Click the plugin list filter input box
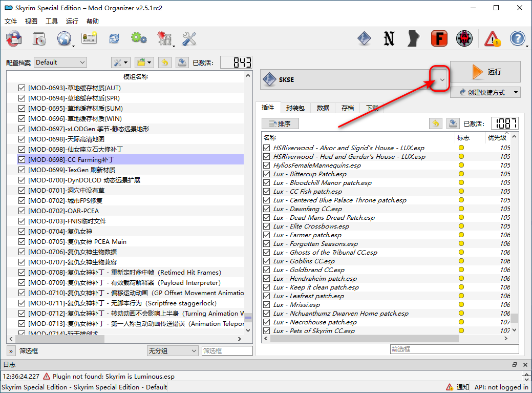This screenshot has width=532, height=393. 454,349
